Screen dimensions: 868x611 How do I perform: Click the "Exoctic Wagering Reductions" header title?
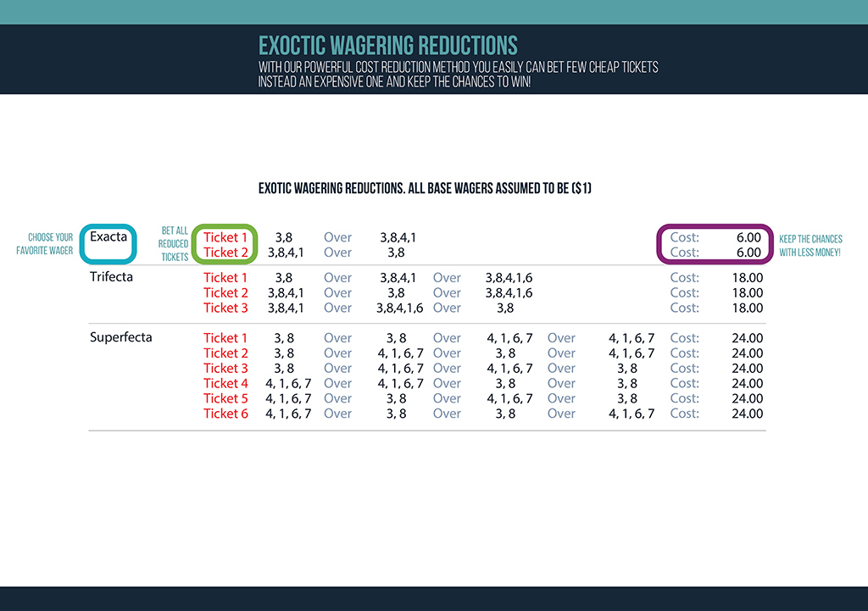387,45
